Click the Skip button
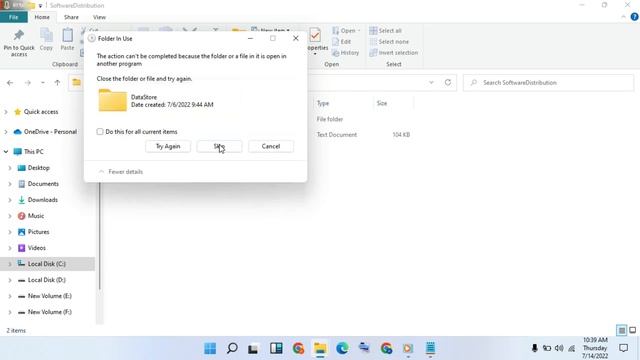640x360 pixels. [219, 146]
